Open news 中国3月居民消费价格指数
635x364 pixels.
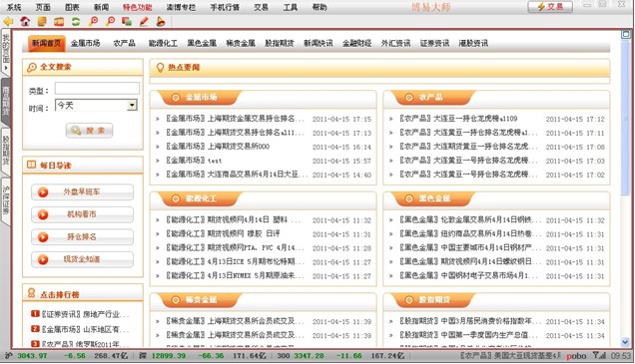point(491,321)
